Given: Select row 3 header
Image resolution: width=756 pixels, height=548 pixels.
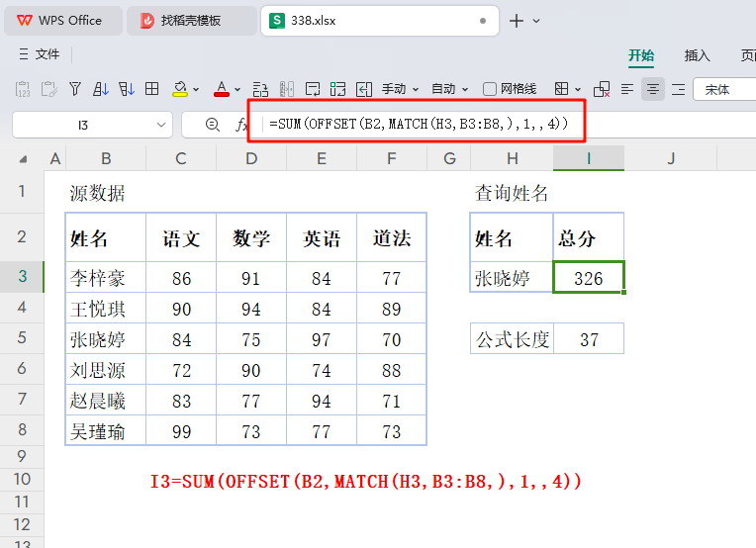Looking at the screenshot, I should point(22,277).
